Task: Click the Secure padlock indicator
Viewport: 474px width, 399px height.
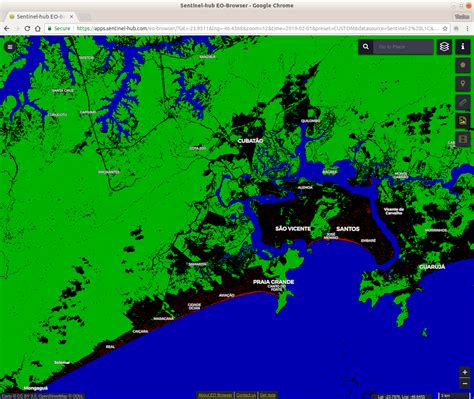Action: coord(59,29)
